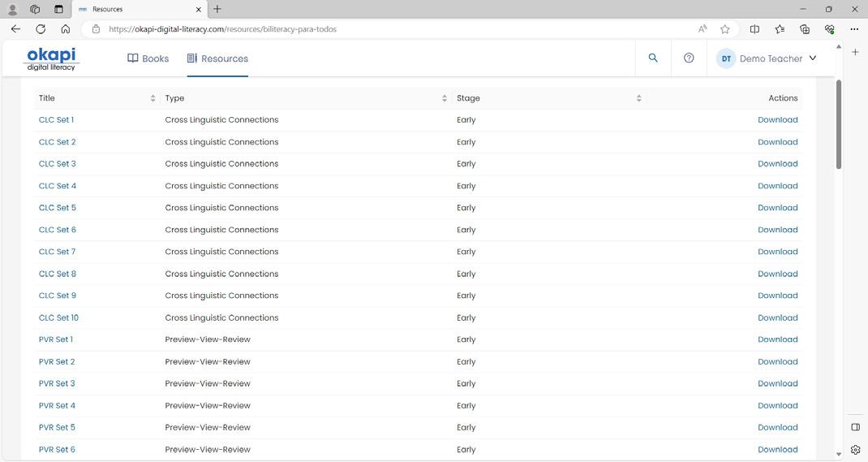Open the Read Aloud icon in address bar
This screenshot has width=868, height=462.
click(703, 28)
